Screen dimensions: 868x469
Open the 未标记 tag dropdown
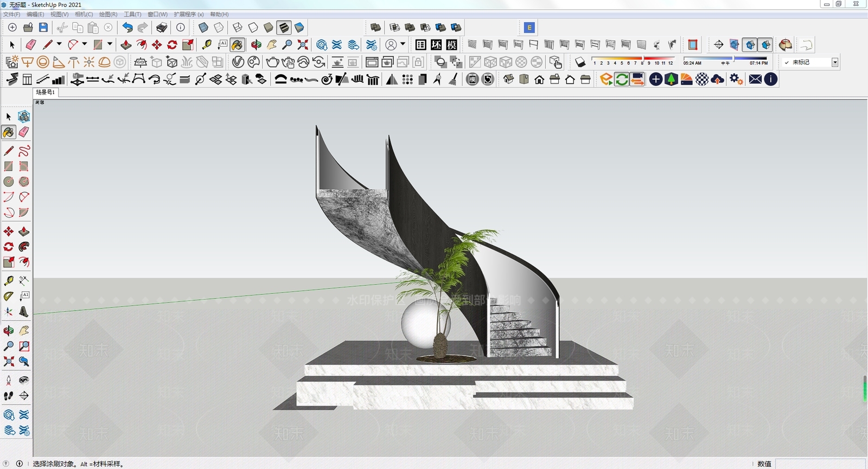(x=835, y=62)
